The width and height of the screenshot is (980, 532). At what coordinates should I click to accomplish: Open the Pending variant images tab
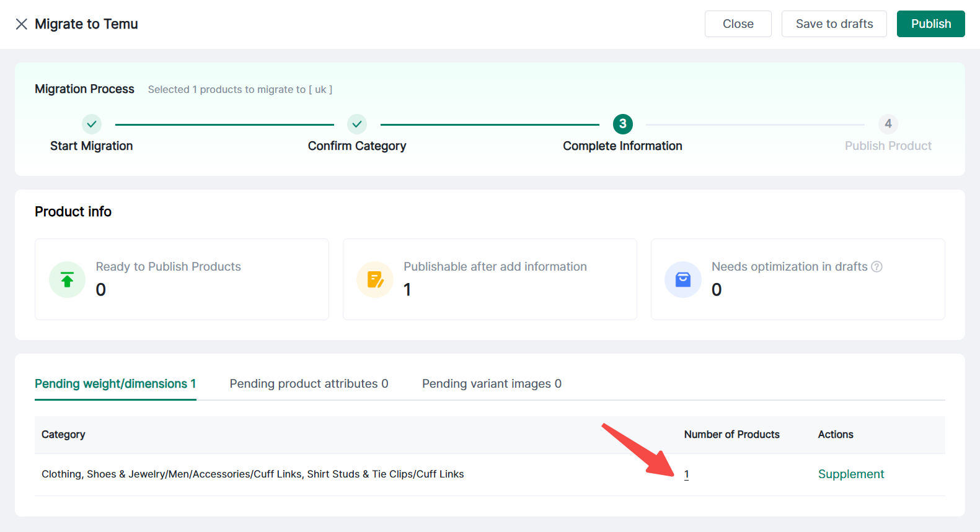492,384
